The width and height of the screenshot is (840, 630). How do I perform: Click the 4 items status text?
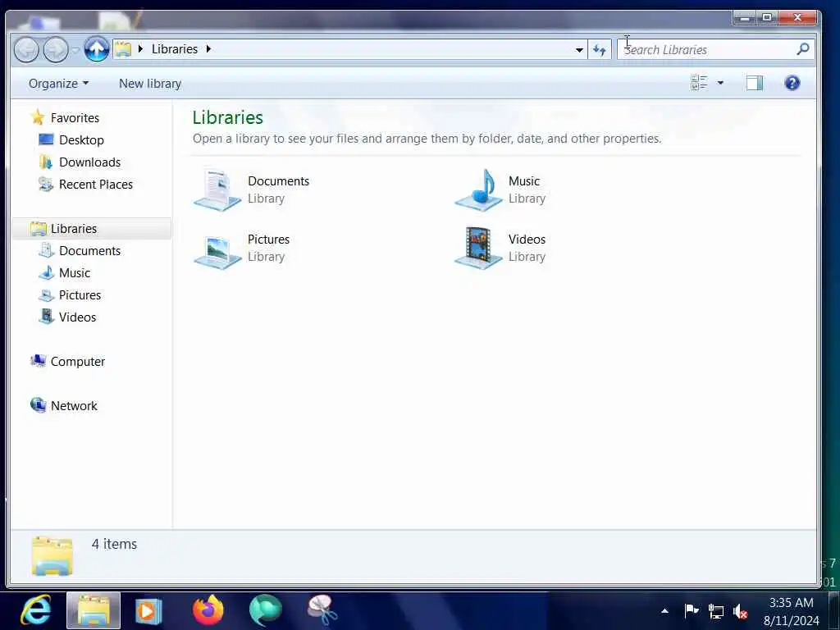pyautogui.click(x=114, y=545)
